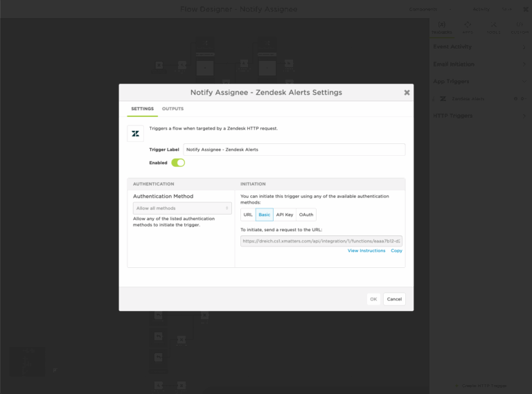Close the Zendesk Alerts Settings dialog
The width and height of the screenshot is (532, 394).
[x=407, y=92]
